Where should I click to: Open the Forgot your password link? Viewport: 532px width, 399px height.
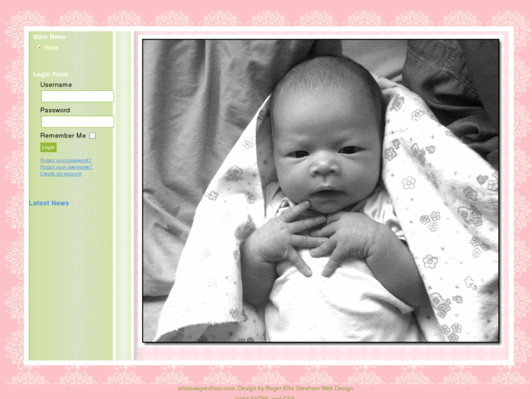[66, 160]
